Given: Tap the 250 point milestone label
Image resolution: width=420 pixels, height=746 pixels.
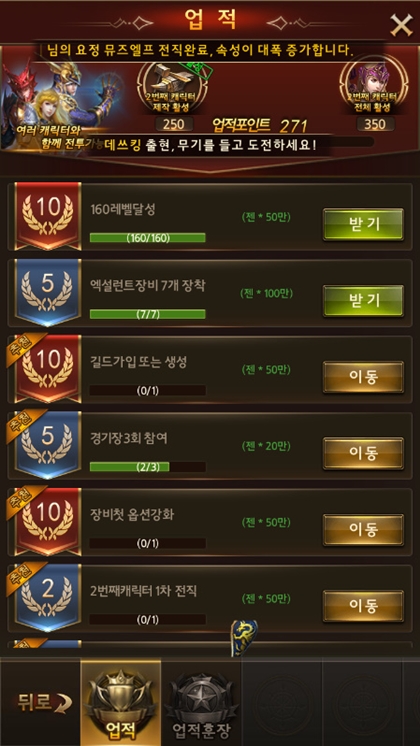Looking at the screenshot, I should [x=175, y=124].
